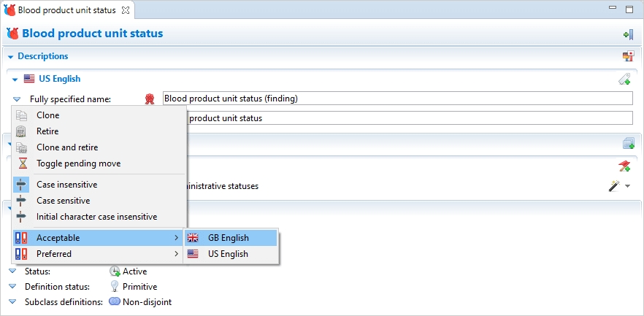Click the add description tag icon in US English row
This screenshot has height=316, width=644.
click(624, 79)
